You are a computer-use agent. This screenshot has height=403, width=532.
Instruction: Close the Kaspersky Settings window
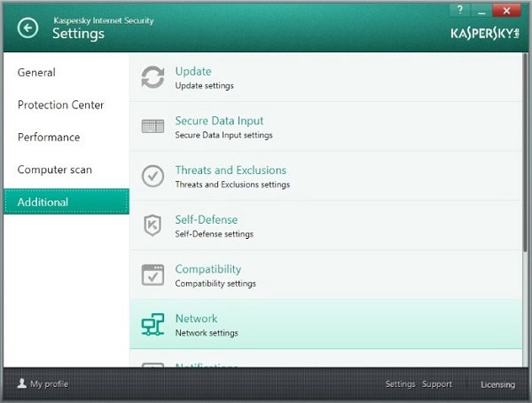coord(506,10)
